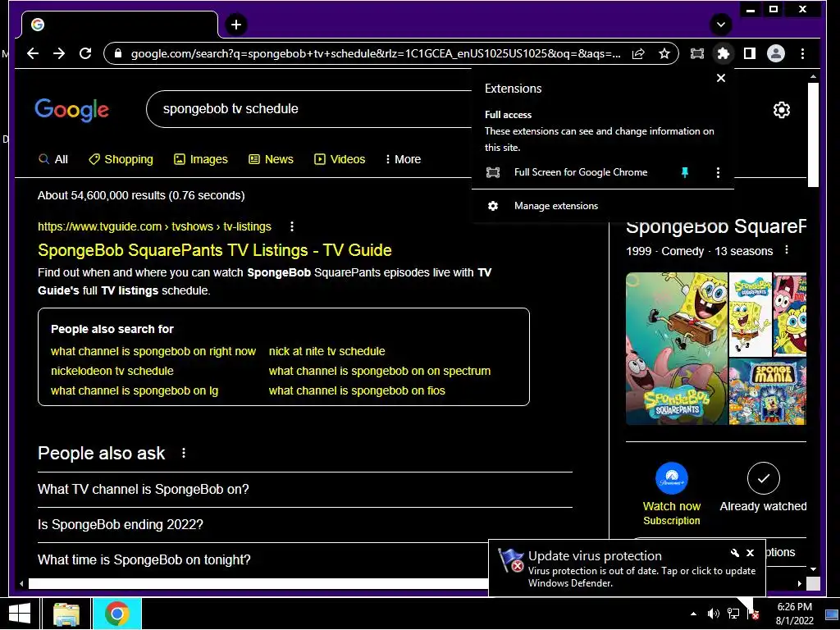Search what channel is spongebob on fios
The width and height of the screenshot is (840, 630).
tap(357, 390)
